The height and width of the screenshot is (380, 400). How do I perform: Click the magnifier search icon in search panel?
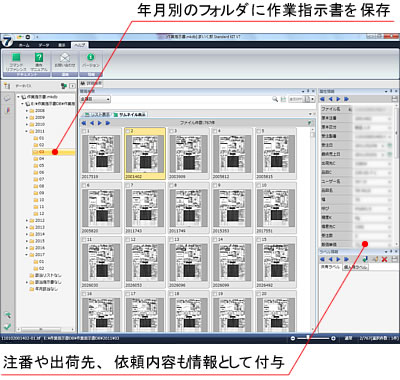[x=275, y=99]
